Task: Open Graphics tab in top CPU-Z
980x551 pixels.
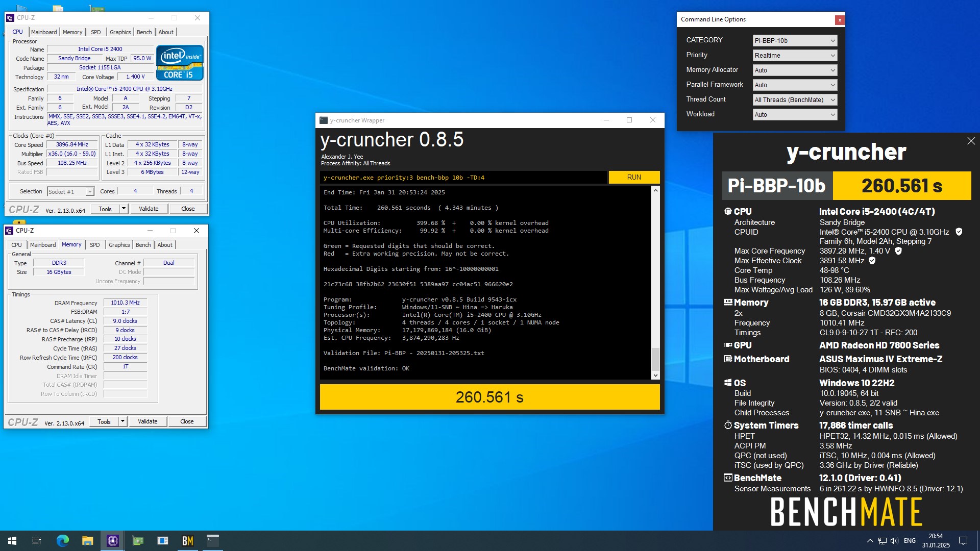Action: pyautogui.click(x=120, y=32)
